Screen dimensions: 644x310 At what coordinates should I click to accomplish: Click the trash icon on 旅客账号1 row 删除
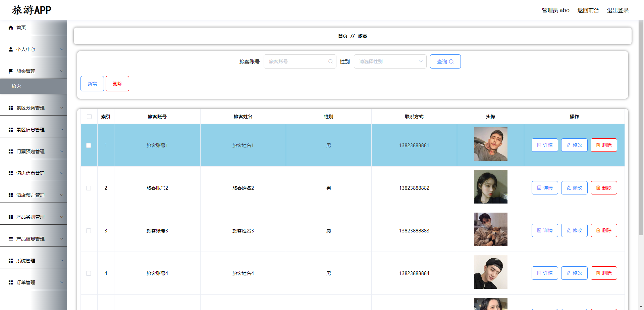pyautogui.click(x=598, y=145)
